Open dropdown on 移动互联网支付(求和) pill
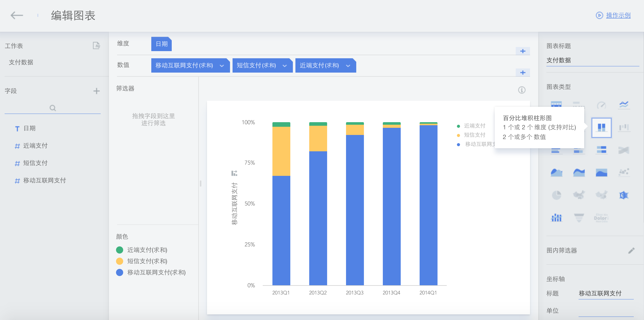This screenshot has width=644, height=320. [222, 66]
